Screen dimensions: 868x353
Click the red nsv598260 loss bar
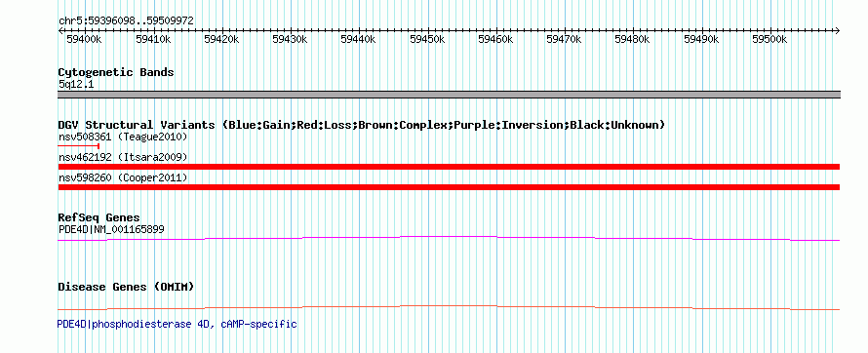(449, 187)
